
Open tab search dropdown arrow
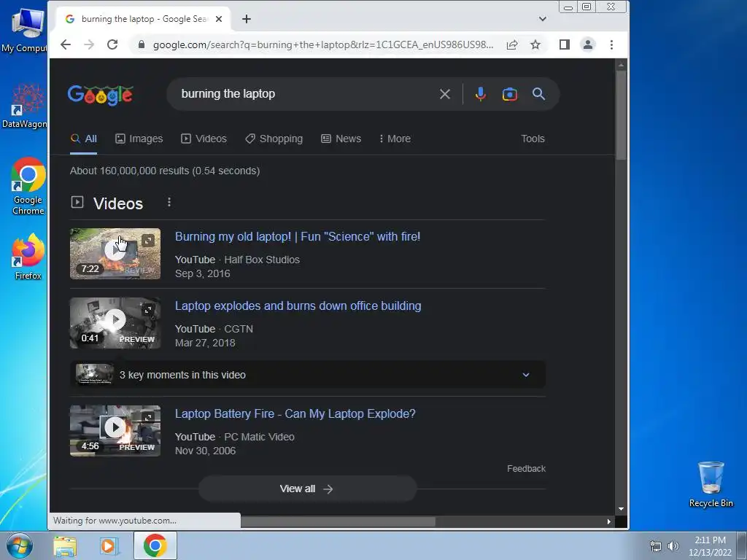[x=543, y=19]
